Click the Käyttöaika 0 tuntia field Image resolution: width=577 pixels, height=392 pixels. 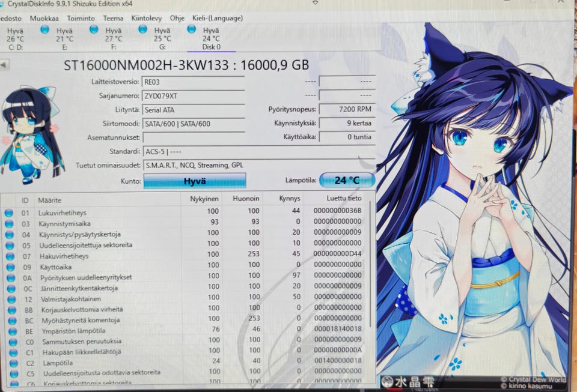click(347, 137)
